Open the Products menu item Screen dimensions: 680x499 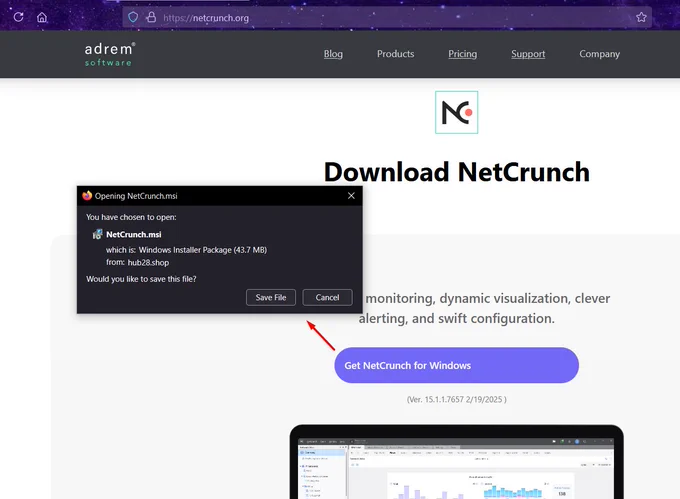(x=396, y=54)
